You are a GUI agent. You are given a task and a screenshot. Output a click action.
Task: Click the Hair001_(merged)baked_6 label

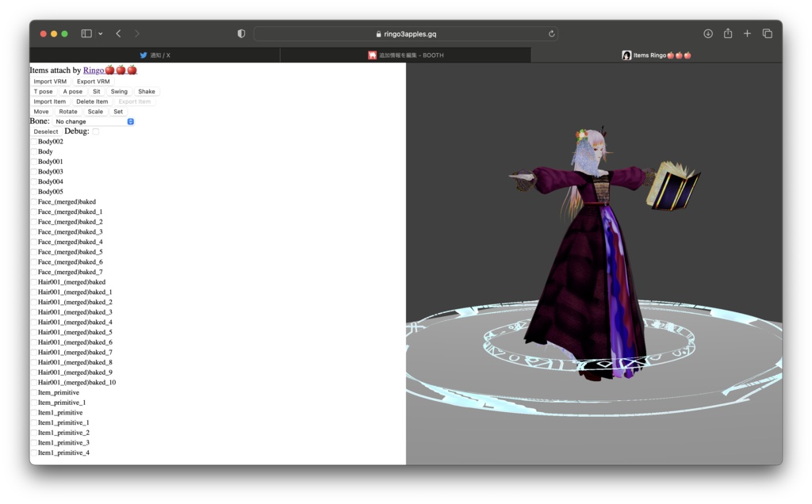75,342
